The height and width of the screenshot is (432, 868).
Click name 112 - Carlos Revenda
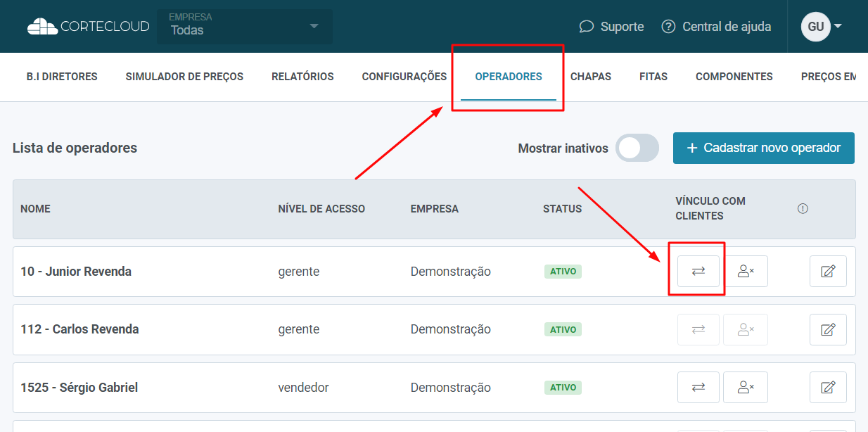79,329
